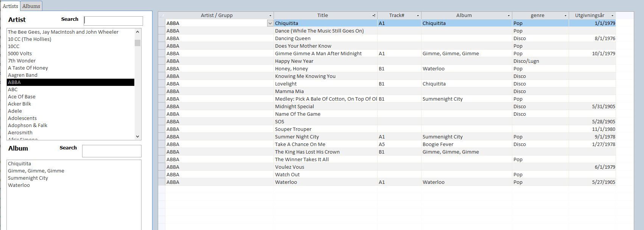Open the Utgivningsår column dropdown arrow
The width and height of the screenshot is (644, 230).
[612, 16]
